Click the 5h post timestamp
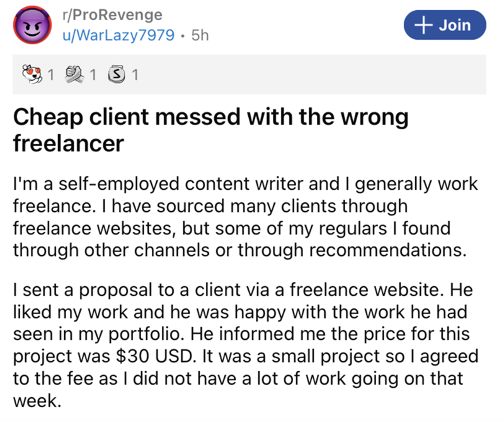Screen dimensions: 504x423 pos(200,35)
